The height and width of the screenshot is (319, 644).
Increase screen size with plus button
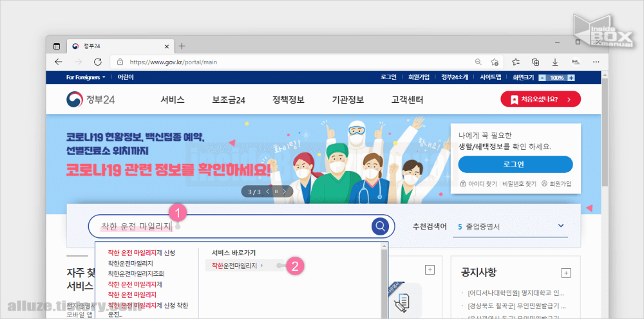coord(571,77)
